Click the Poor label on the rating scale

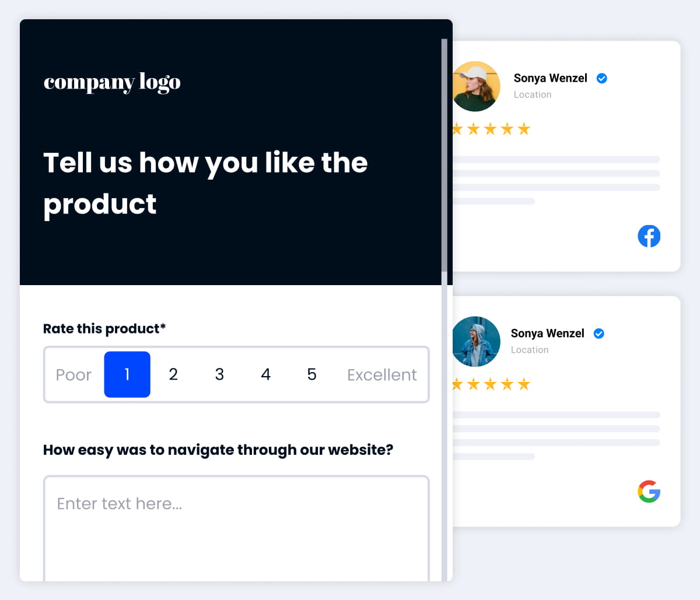point(73,375)
